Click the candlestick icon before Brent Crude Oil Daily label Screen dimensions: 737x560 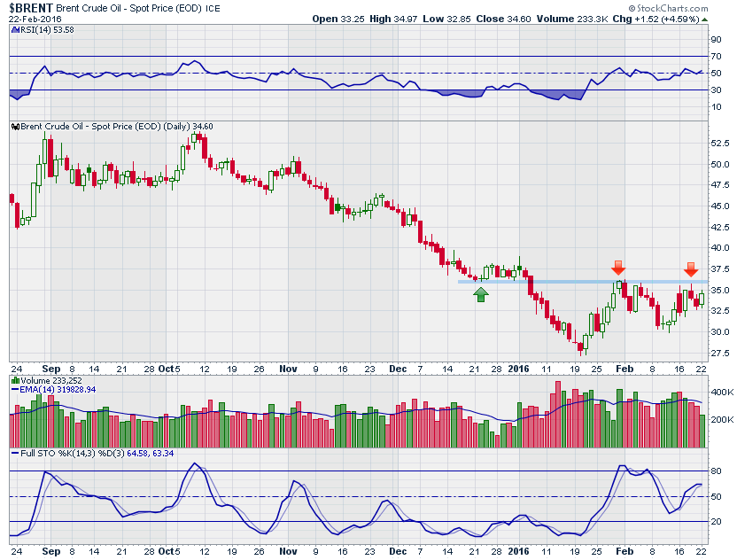pyautogui.click(x=15, y=127)
